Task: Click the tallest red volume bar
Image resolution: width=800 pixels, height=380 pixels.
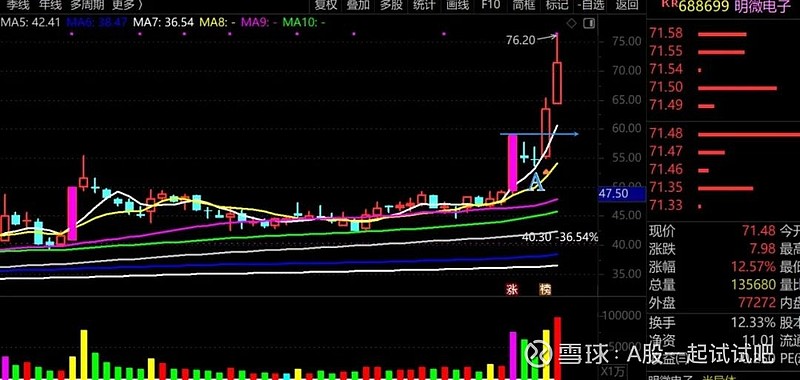Action: [x=557, y=348]
